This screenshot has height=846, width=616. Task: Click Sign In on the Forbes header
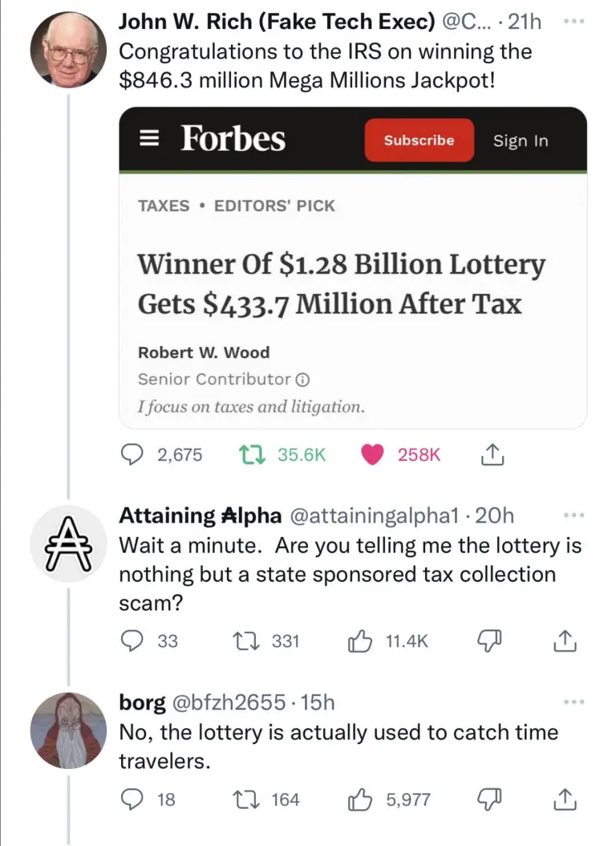point(520,140)
